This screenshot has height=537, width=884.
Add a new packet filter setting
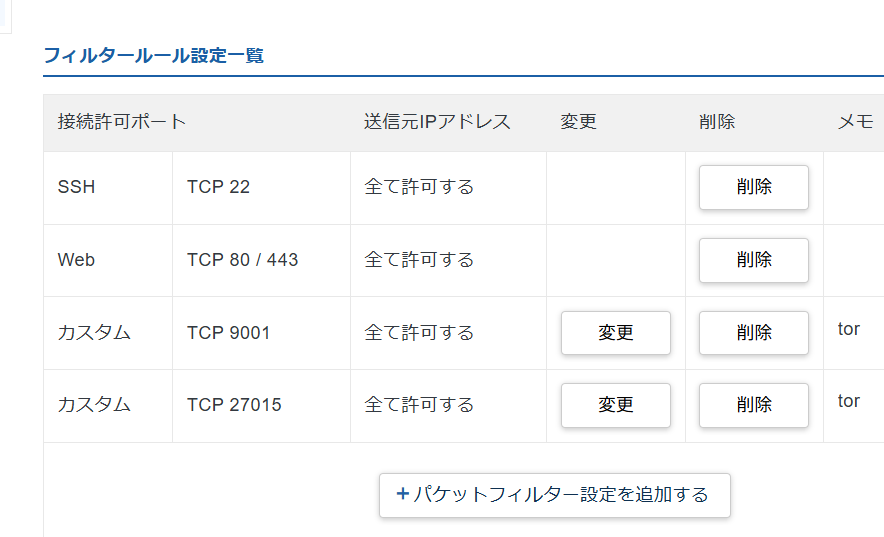(x=554, y=495)
